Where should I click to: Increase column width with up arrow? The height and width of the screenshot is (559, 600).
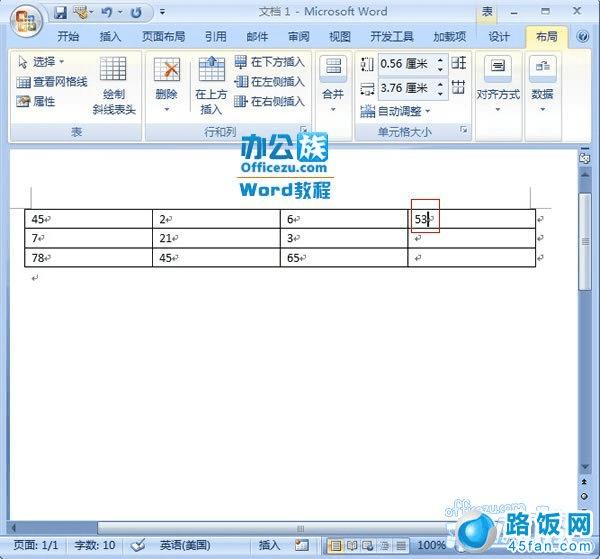pos(440,84)
